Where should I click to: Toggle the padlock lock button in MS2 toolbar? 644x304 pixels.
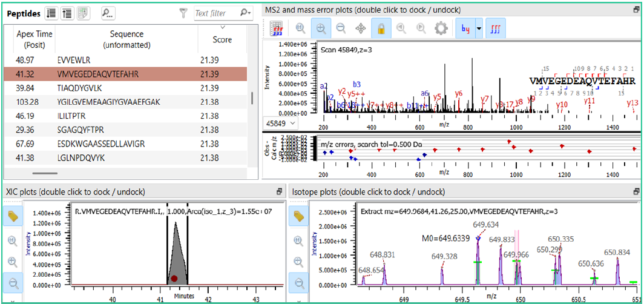[381, 28]
